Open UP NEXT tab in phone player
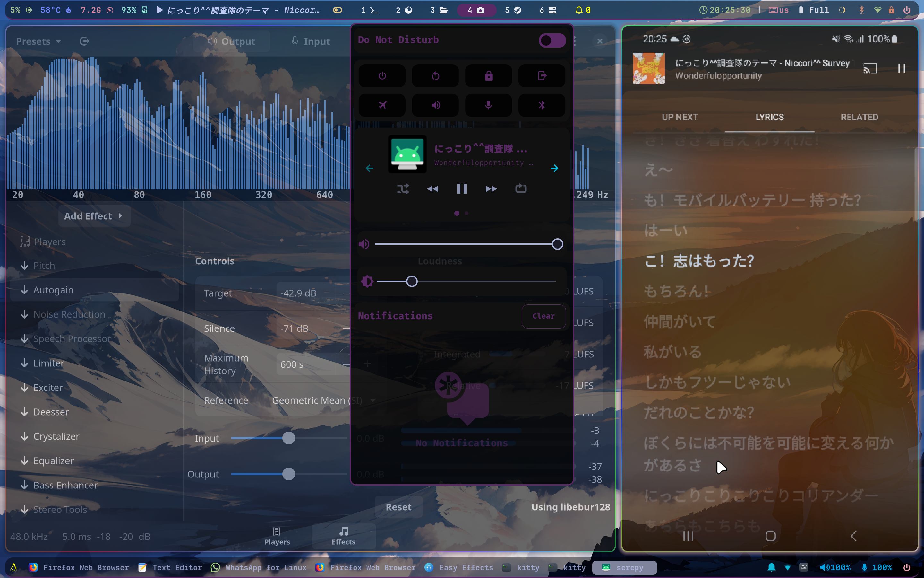The width and height of the screenshot is (924, 578). [x=680, y=117]
